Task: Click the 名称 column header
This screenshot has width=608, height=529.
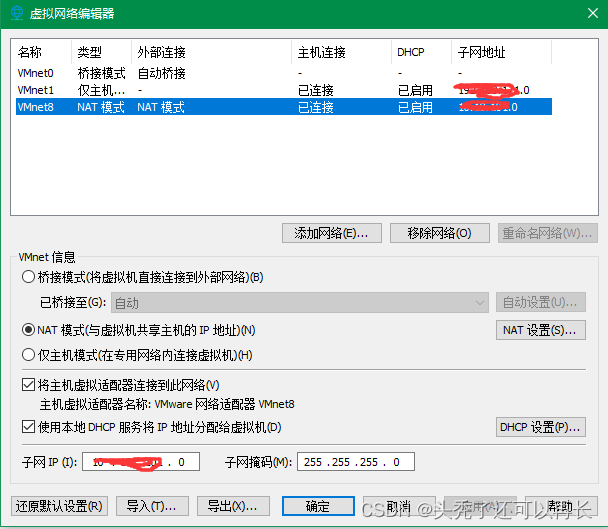Action: pyautogui.click(x=43, y=52)
